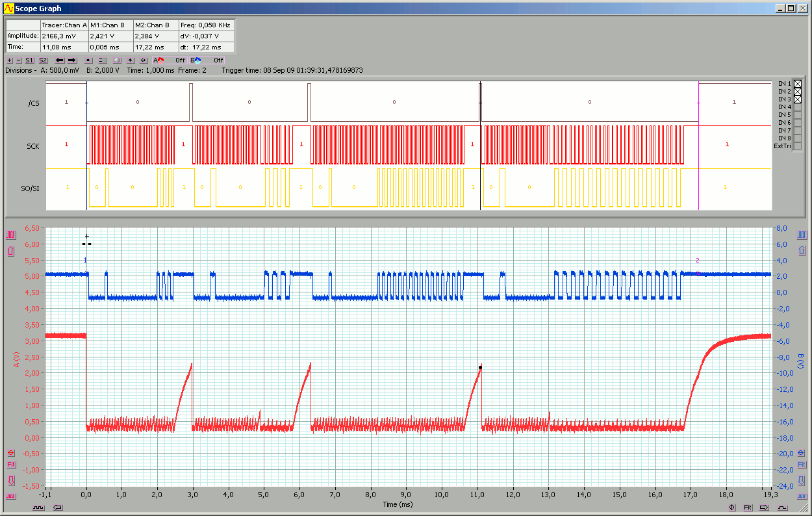Click the time axis left waveform icon
The width and height of the screenshot is (812, 516).
point(40,508)
